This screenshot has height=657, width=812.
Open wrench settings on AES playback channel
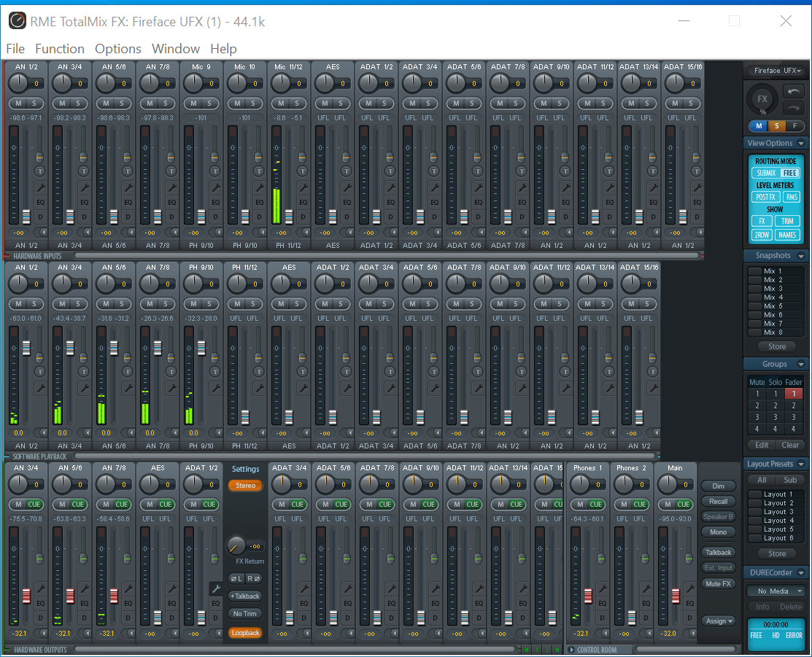pyautogui.click(x=303, y=387)
